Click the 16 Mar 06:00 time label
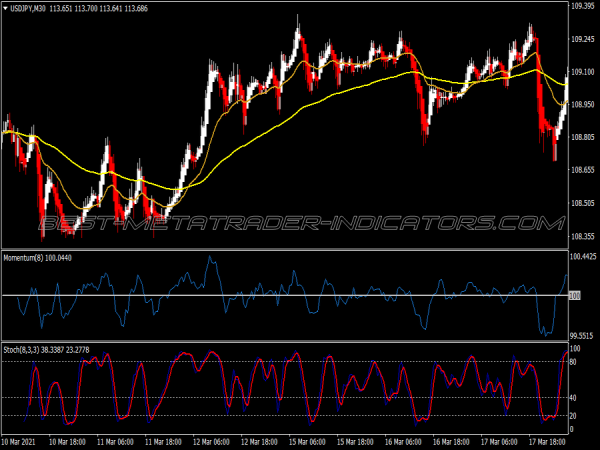This screenshot has height=450, width=600. coord(403,442)
